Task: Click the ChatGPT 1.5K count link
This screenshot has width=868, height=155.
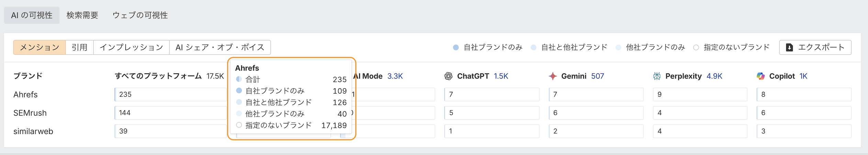Action: (501, 76)
